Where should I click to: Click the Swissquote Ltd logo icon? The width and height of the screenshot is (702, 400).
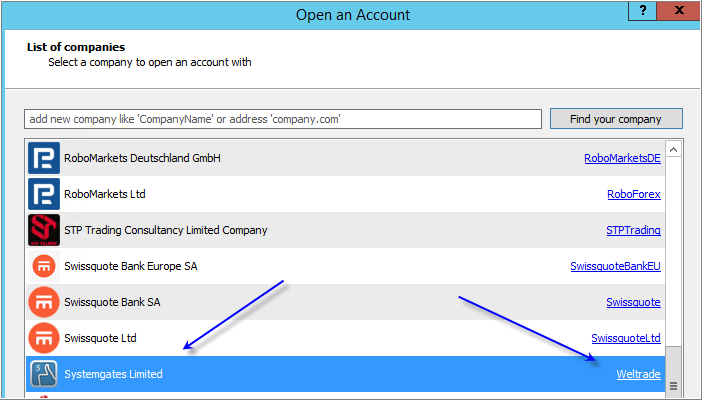pyautogui.click(x=44, y=338)
